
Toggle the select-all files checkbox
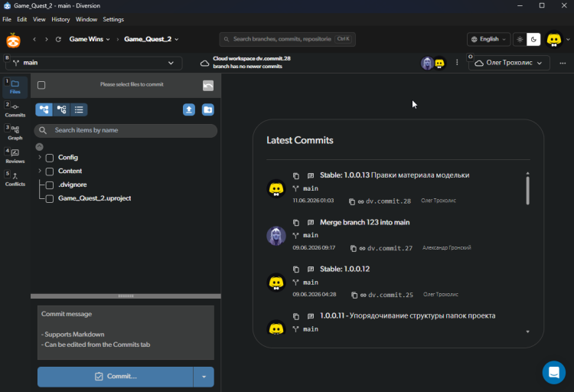point(41,85)
